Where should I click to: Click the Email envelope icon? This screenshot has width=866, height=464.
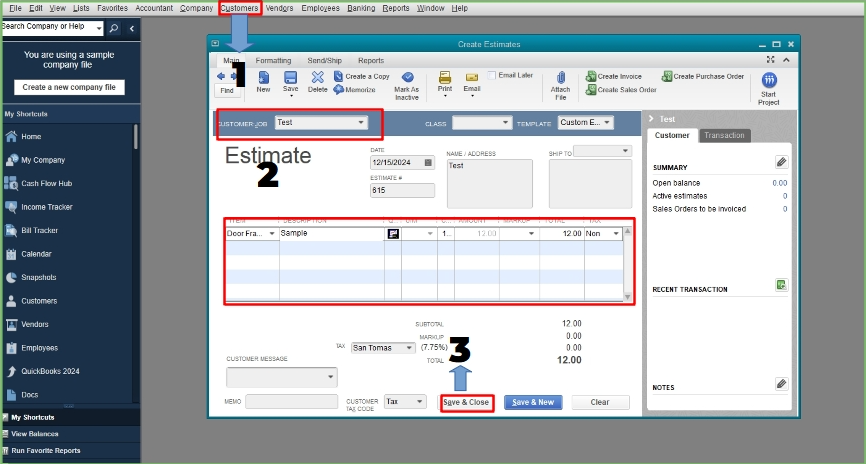click(x=472, y=77)
